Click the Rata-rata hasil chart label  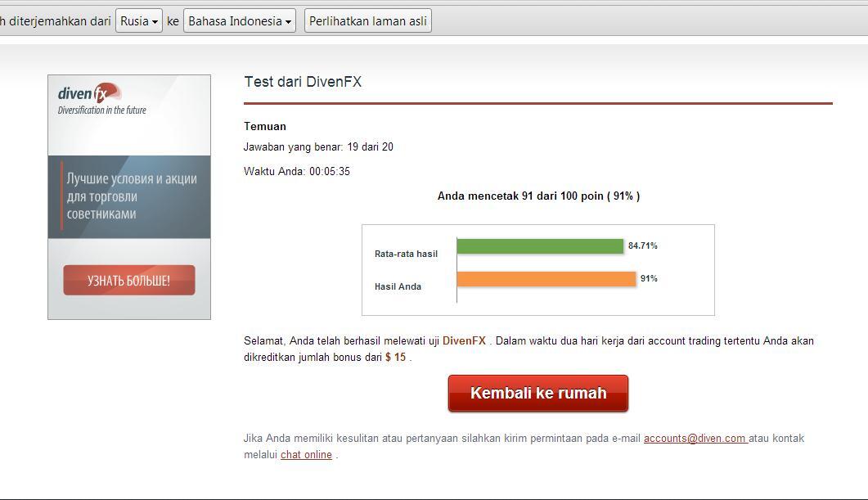(406, 255)
